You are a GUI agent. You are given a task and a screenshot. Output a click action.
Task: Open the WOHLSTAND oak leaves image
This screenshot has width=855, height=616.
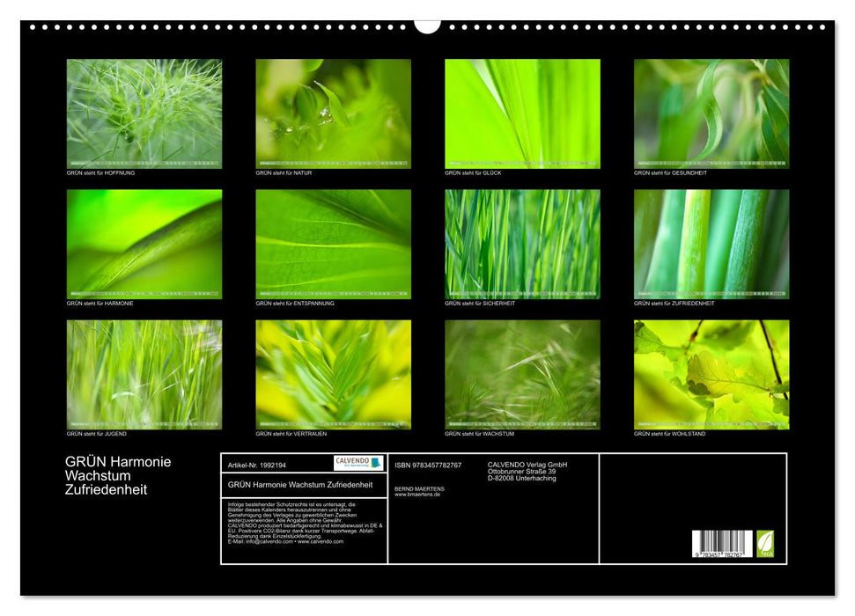pos(711,374)
